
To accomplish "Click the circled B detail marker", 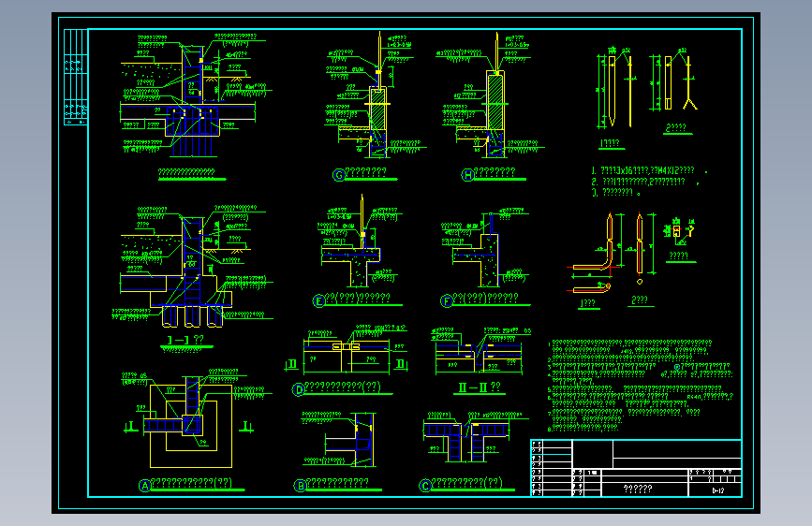I will tap(300, 486).
